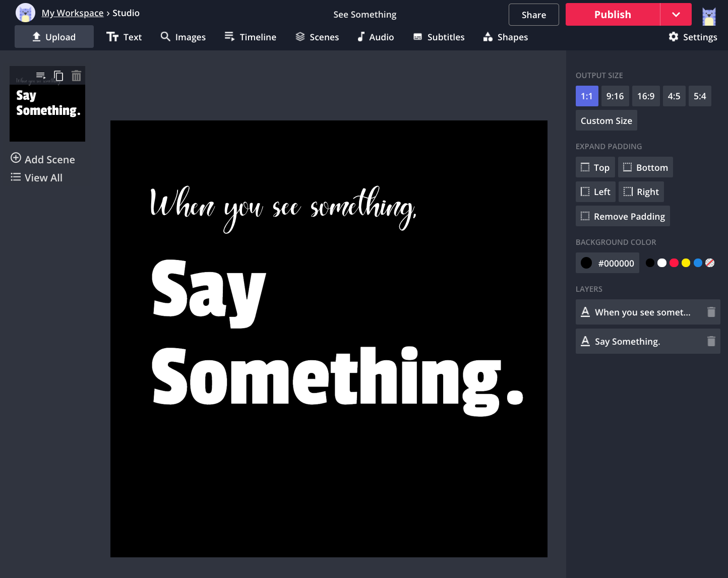Click the Upload button
Viewport: 728px width, 578px height.
(54, 37)
